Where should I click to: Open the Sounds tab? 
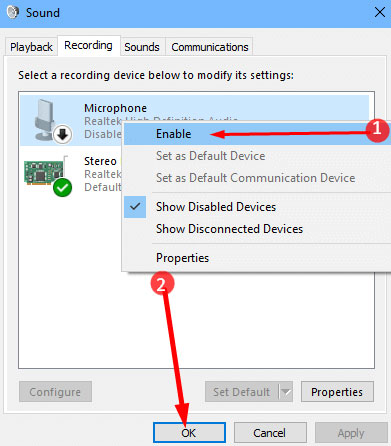142,47
